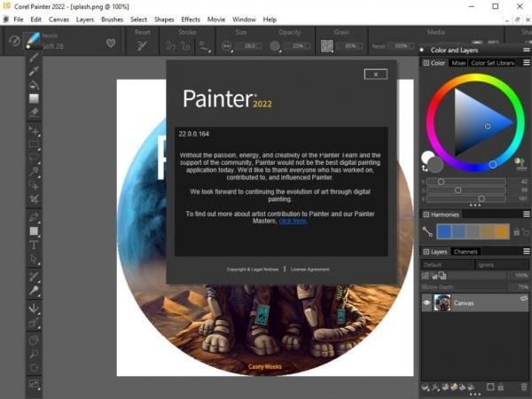Select the Brush tool in the toolbox
Viewport: 532px width, 399px height.
[x=34, y=58]
